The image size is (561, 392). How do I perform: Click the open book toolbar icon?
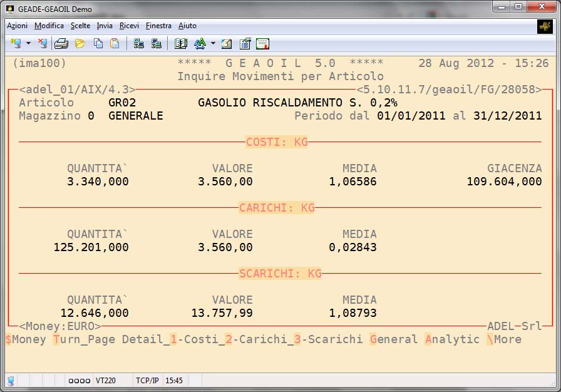click(x=181, y=44)
